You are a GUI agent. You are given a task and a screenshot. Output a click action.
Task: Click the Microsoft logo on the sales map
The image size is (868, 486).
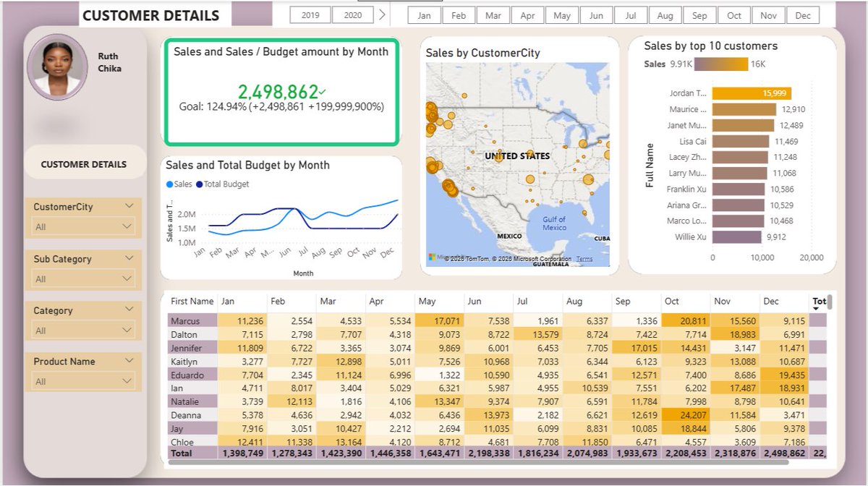(x=431, y=255)
